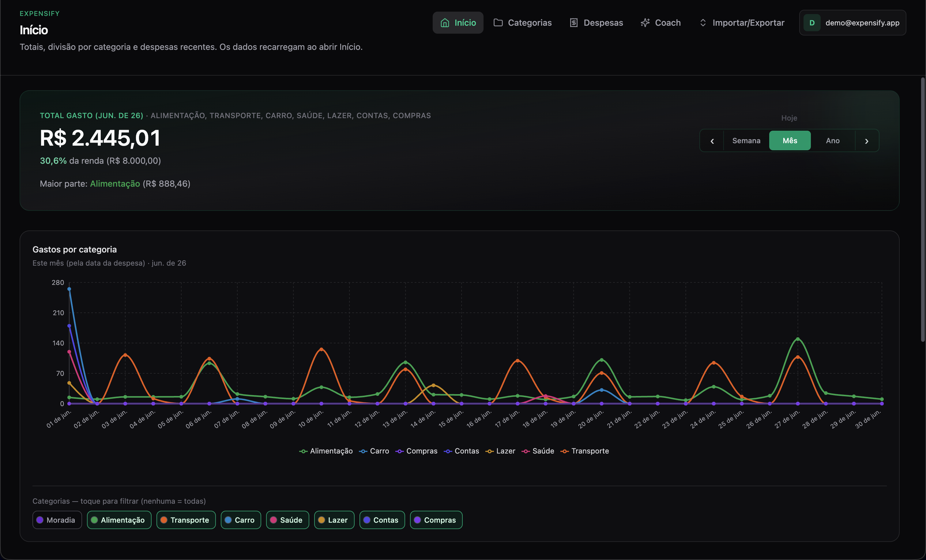Toggle the Lazer category filter chip

click(334, 520)
